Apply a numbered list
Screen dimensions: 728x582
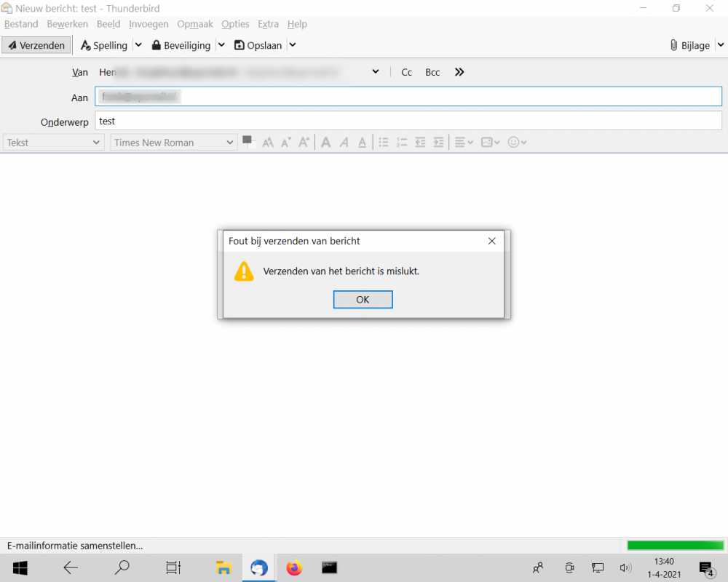pos(402,143)
